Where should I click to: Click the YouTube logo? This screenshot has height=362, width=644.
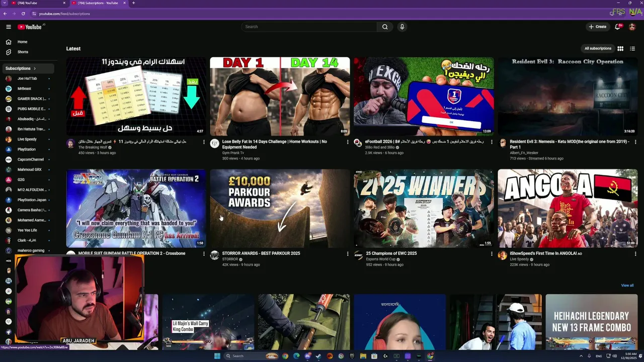pos(30,27)
